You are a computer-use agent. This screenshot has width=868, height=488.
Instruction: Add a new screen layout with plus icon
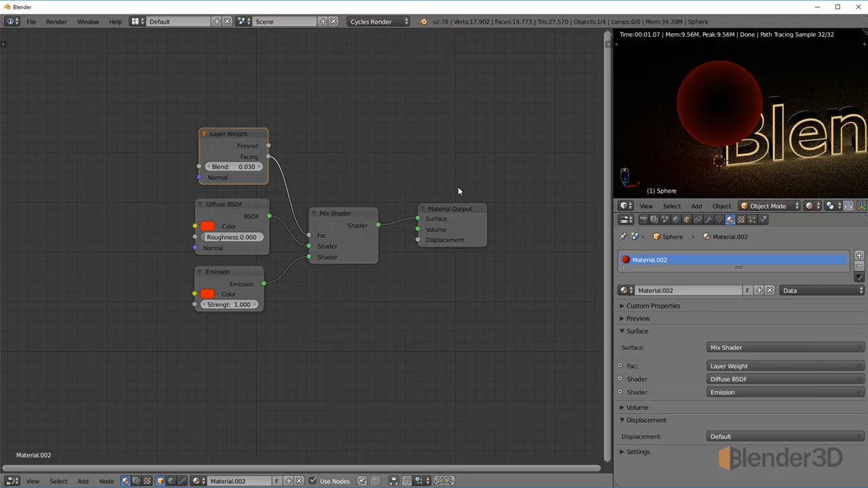tap(217, 22)
